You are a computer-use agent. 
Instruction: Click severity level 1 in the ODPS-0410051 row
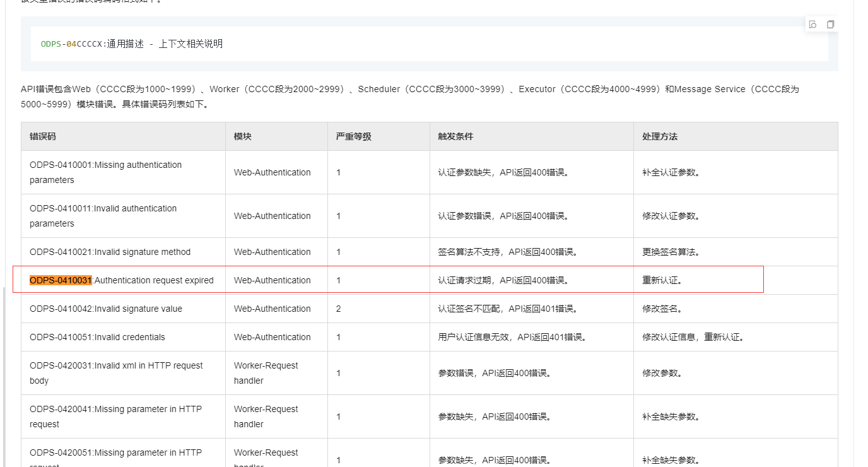pyautogui.click(x=339, y=337)
